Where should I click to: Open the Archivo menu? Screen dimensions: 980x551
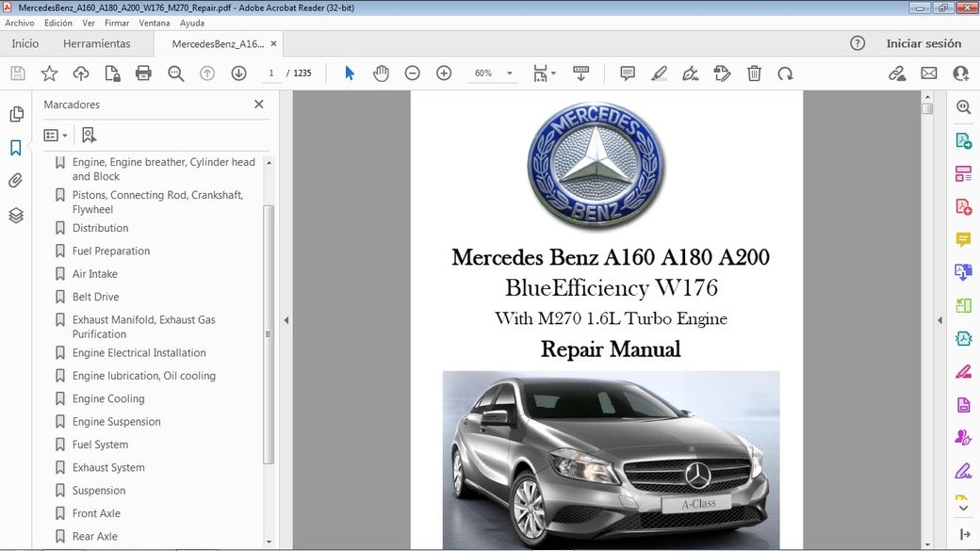coord(19,23)
